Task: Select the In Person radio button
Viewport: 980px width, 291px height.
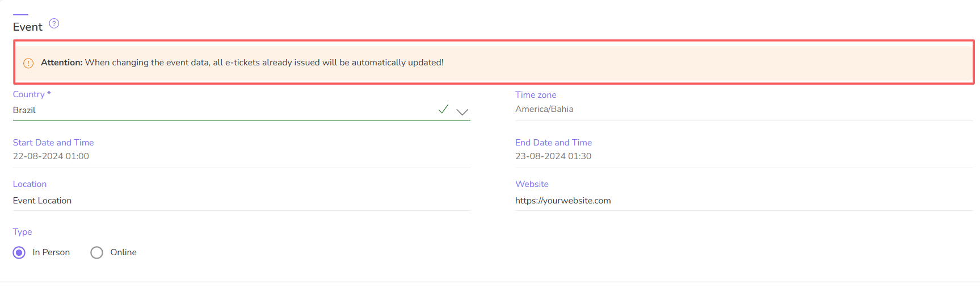Action: 19,252
